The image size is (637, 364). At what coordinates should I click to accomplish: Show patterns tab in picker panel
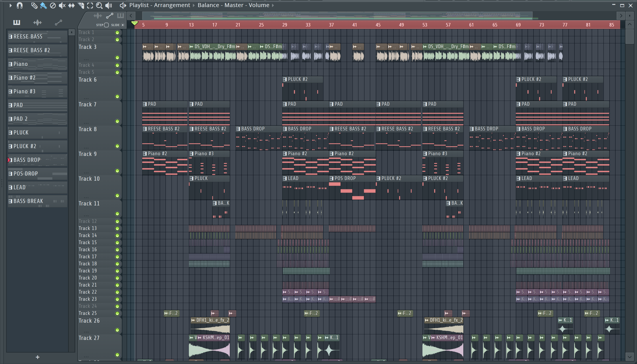tap(17, 23)
